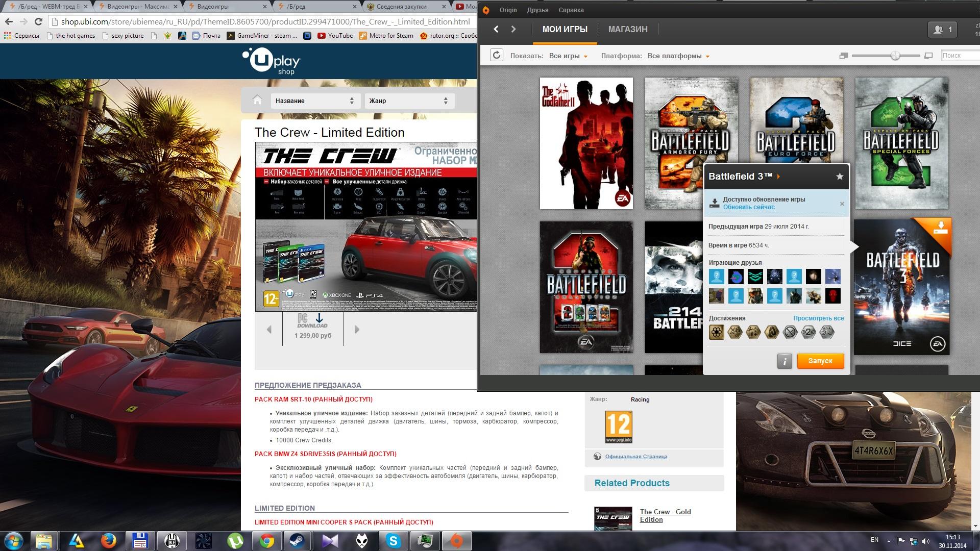Go back in Chrome browser

coord(8,21)
